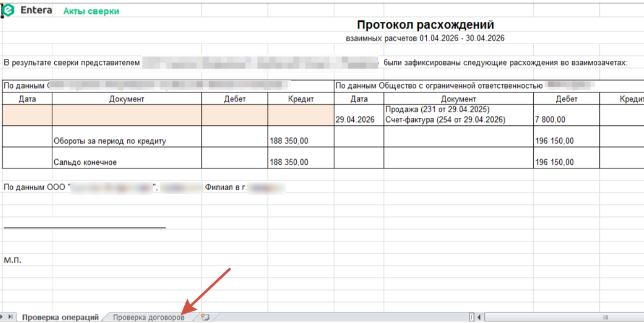
Task: Click the sheet tab bar split handle
Action: click(x=472, y=317)
